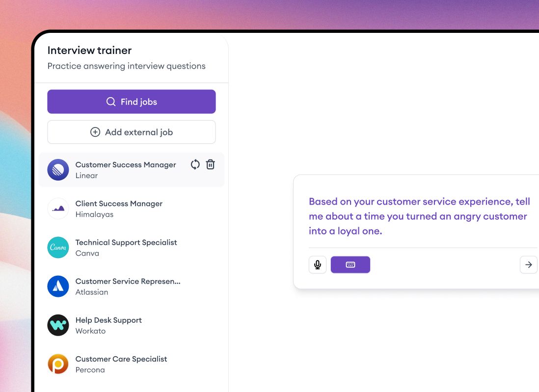Select the Customer Success Manager at Linear
This screenshot has height=392, width=539.
coord(125,169)
